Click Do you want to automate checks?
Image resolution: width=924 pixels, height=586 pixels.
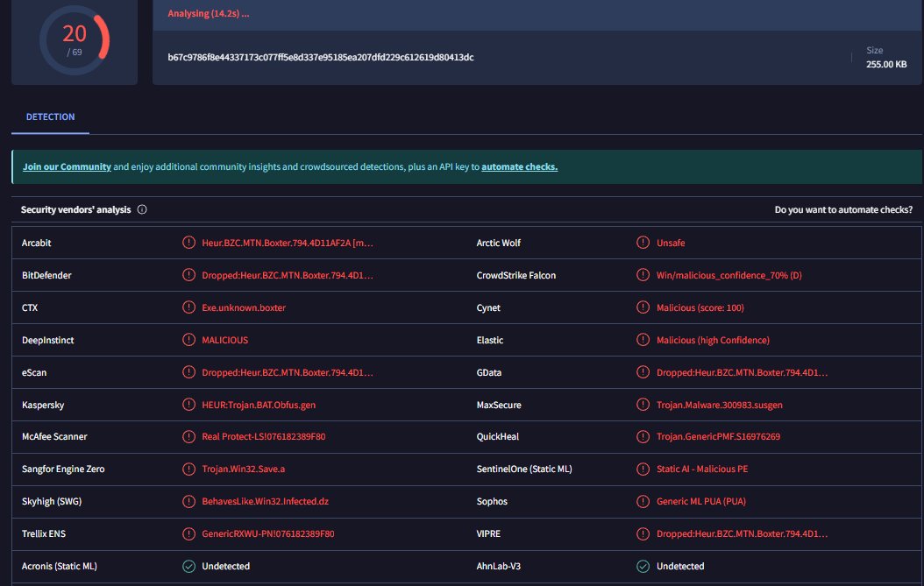[843, 209]
